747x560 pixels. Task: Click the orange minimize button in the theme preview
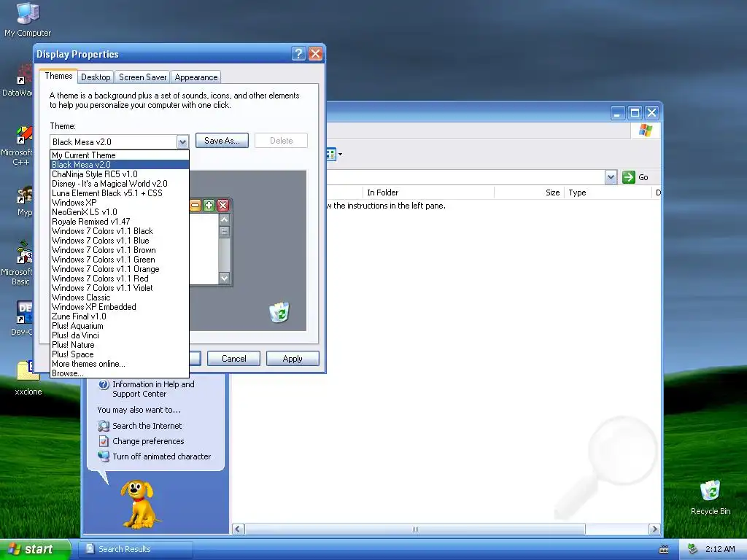[196, 205]
